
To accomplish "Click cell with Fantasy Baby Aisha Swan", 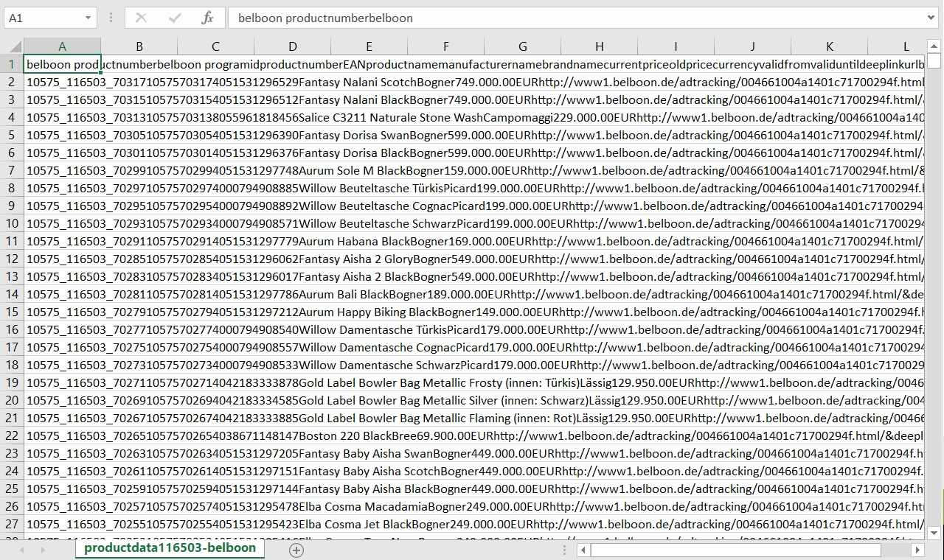I will (x=62, y=453).
